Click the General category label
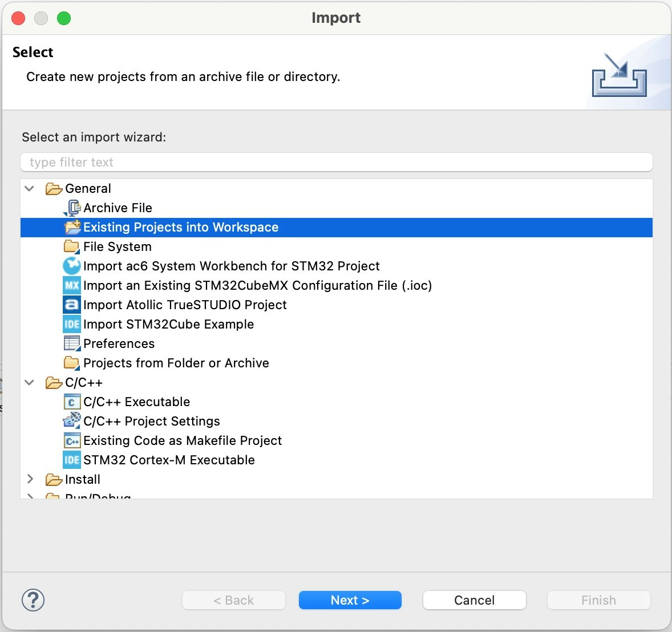 88,189
